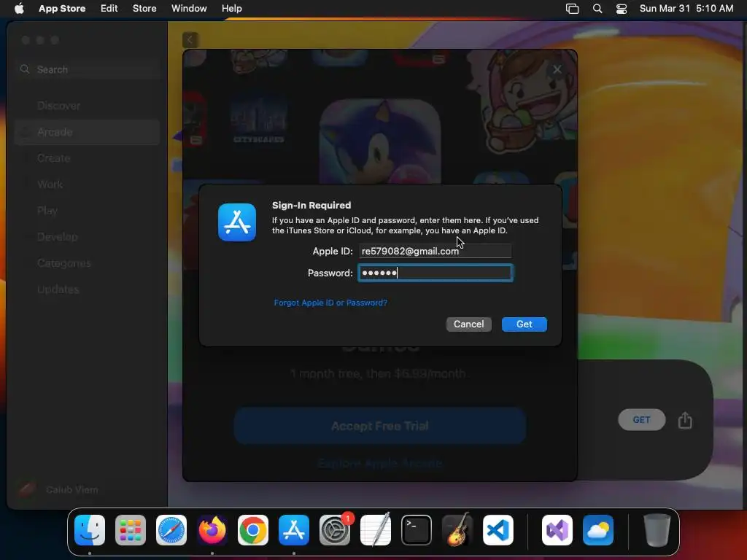747x560 pixels.
Task: Open the Window menu
Action: [x=189, y=9]
